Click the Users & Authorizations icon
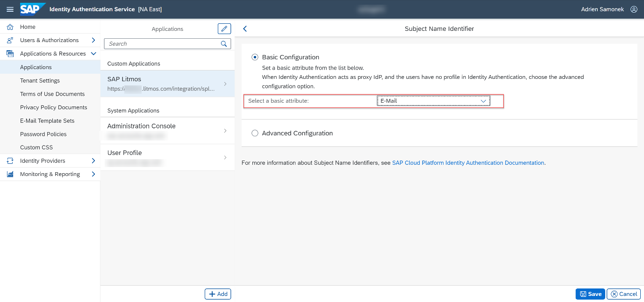The height and width of the screenshot is (302, 644). click(x=10, y=40)
